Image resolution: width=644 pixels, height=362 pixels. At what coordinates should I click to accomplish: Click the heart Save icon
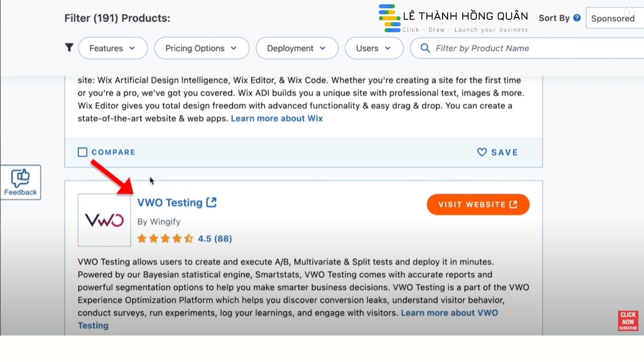coord(482,152)
